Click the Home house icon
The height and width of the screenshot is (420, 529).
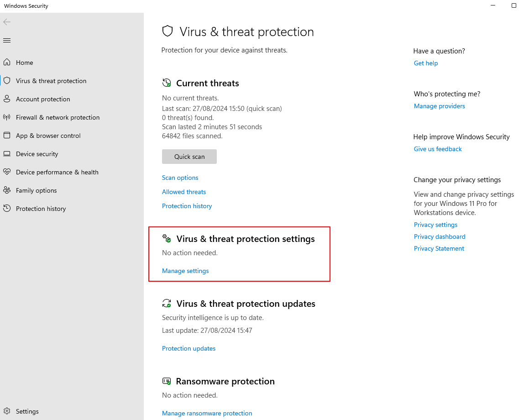tap(7, 62)
